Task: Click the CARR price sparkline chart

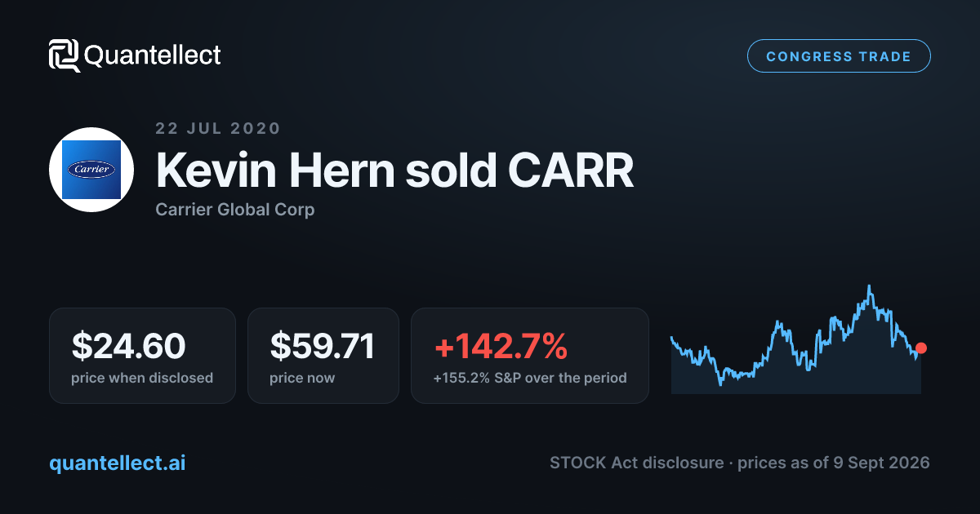Action: 797,339
